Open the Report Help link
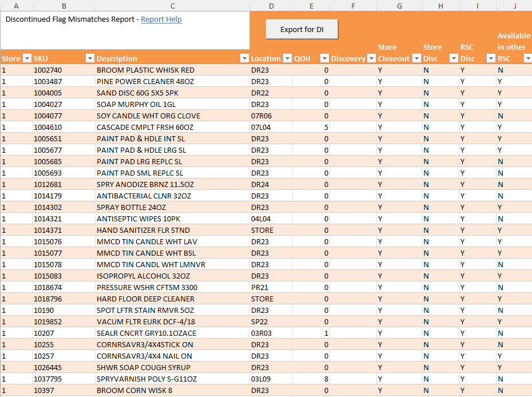Image resolution: width=532 pixels, height=397 pixels. click(161, 19)
